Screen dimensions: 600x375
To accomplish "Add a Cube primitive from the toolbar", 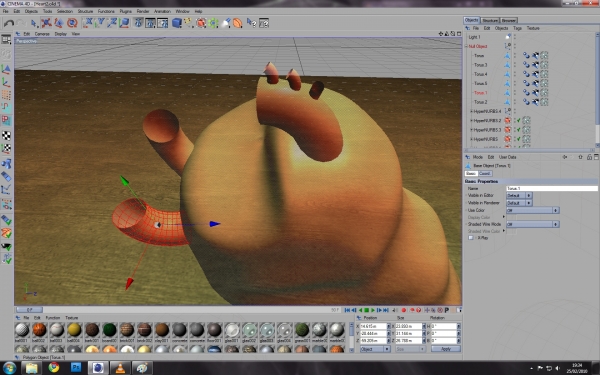I will point(177,23).
